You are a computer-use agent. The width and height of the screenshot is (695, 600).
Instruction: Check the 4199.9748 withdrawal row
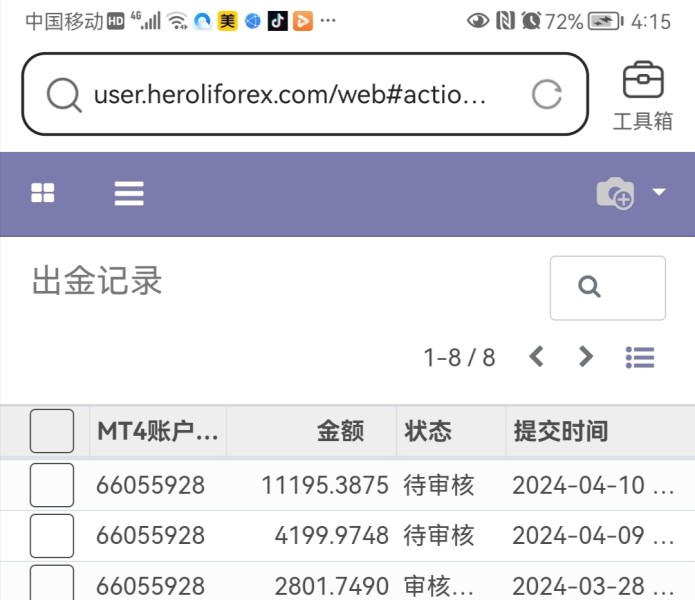52,536
